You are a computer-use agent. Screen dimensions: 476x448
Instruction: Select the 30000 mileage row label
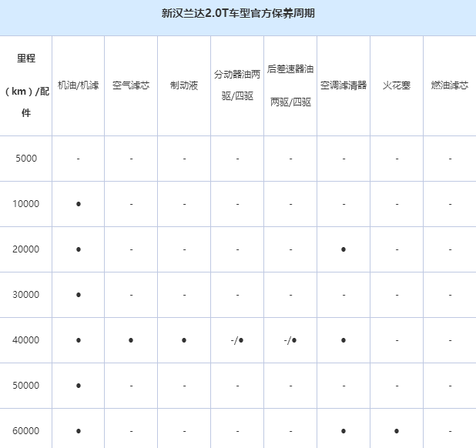click(x=26, y=295)
